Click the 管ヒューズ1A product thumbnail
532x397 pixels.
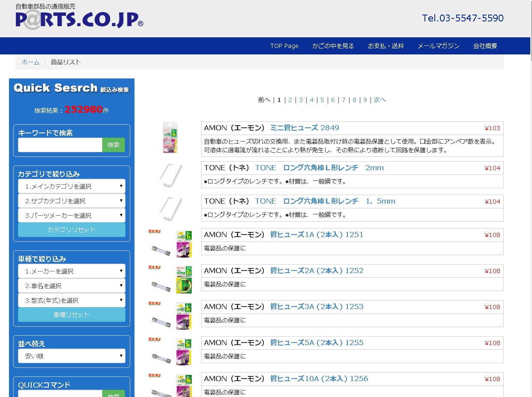(x=170, y=243)
